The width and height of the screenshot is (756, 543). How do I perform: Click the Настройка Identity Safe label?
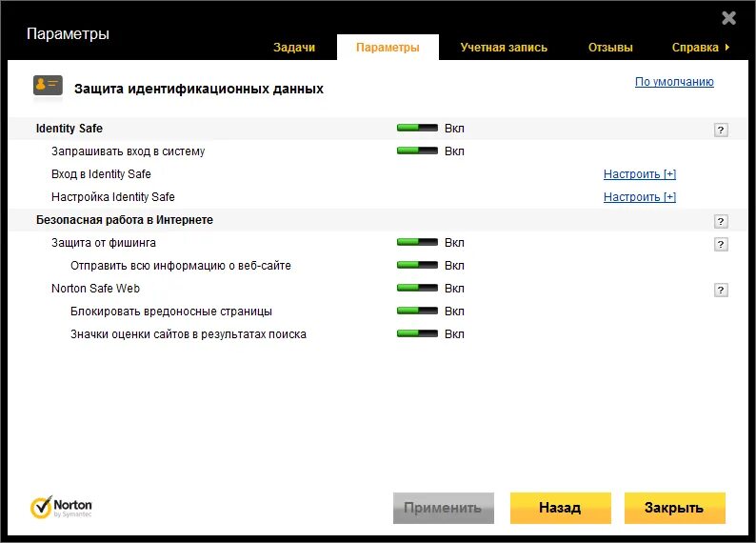[112, 197]
